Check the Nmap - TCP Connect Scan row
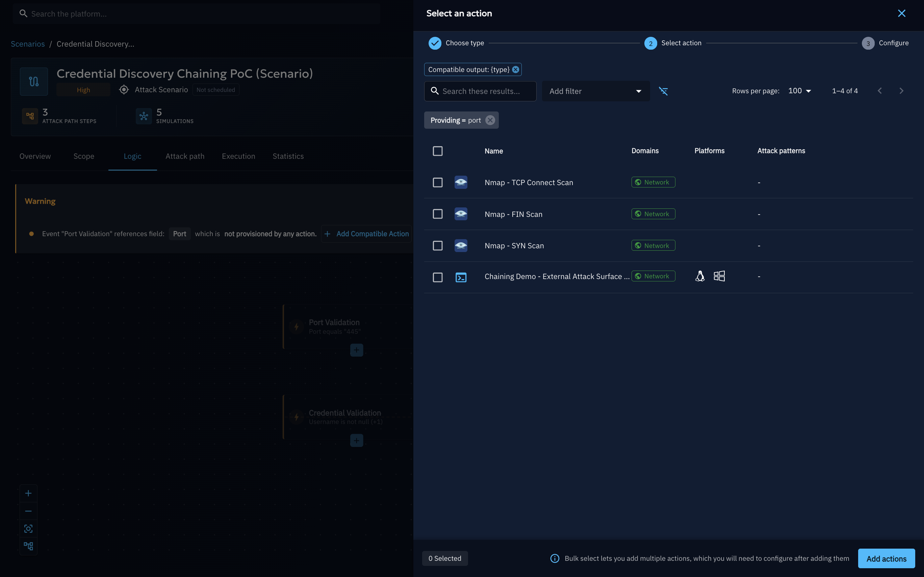This screenshot has width=924, height=577. [438, 182]
